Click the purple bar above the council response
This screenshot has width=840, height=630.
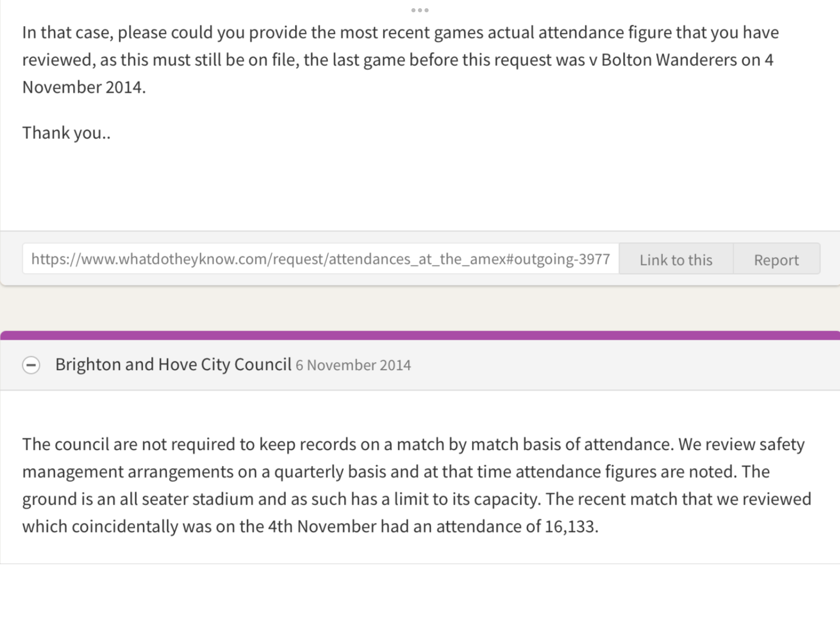[420, 335]
